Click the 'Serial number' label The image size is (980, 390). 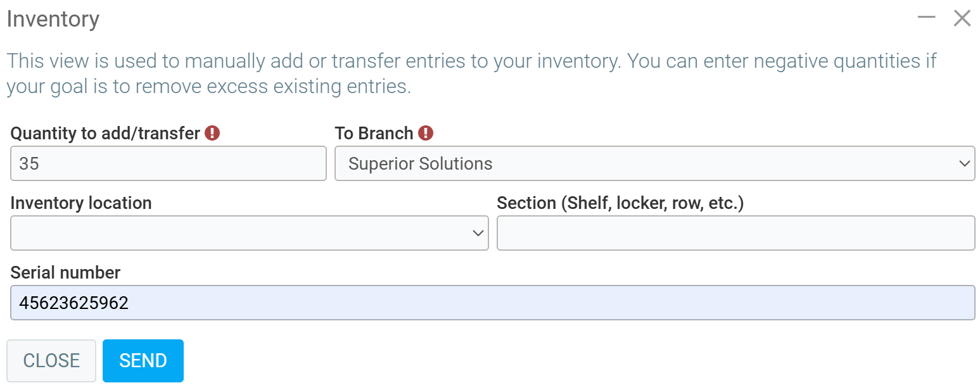click(x=65, y=272)
